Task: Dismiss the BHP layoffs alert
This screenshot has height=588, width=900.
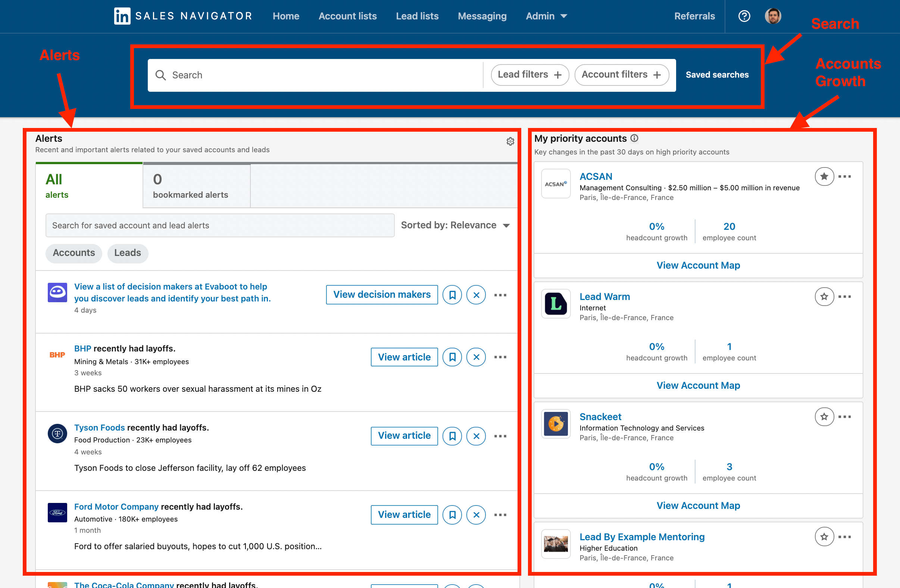Action: coord(476,357)
